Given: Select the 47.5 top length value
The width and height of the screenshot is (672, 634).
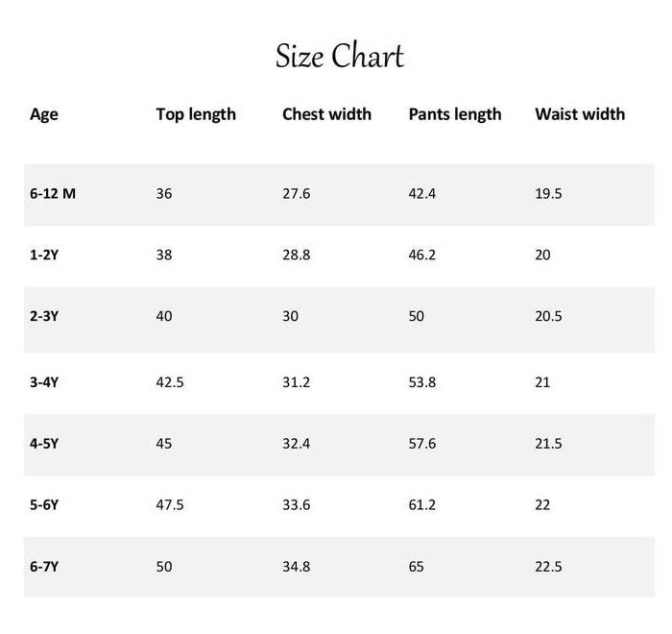Looking at the screenshot, I should click(x=170, y=504).
